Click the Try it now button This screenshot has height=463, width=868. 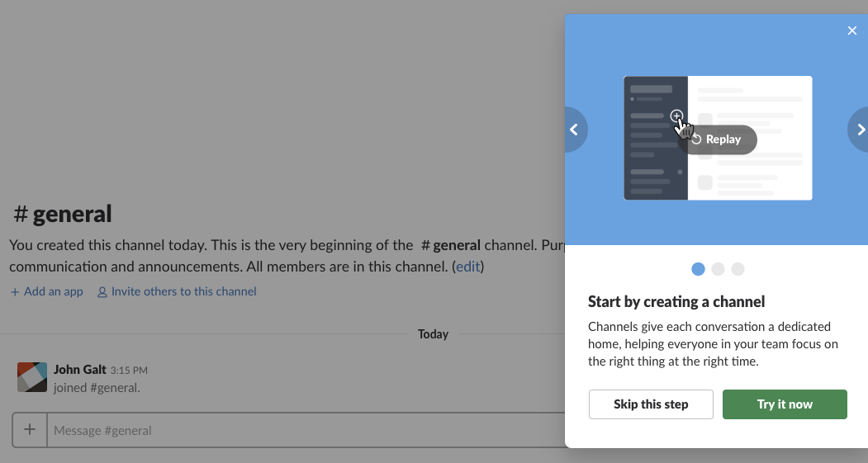[x=785, y=404]
